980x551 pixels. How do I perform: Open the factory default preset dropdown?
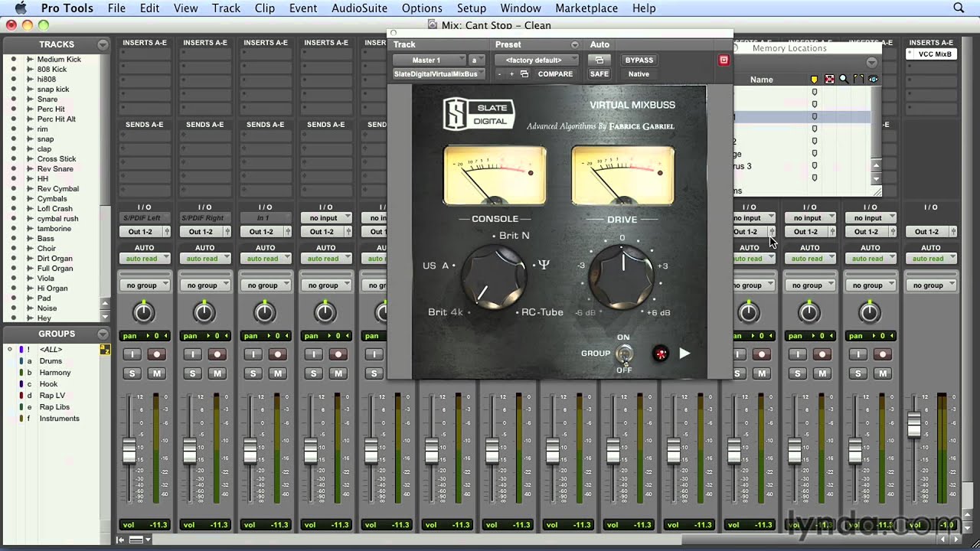point(536,60)
